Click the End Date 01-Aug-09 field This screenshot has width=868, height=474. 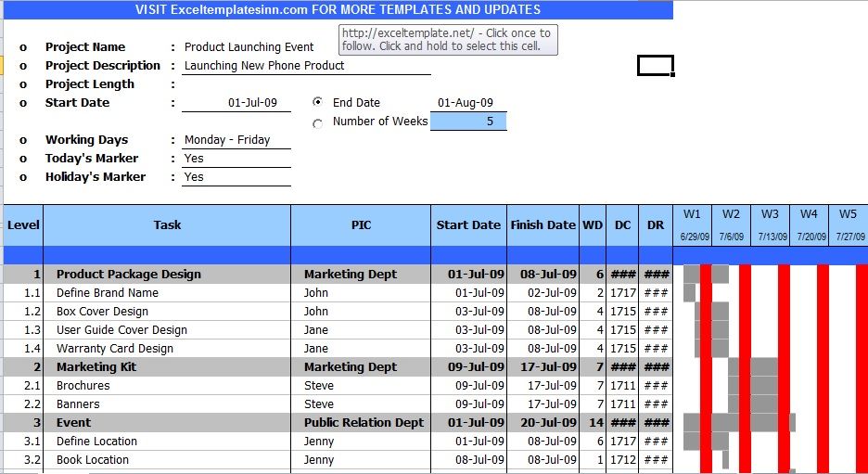[x=468, y=102]
